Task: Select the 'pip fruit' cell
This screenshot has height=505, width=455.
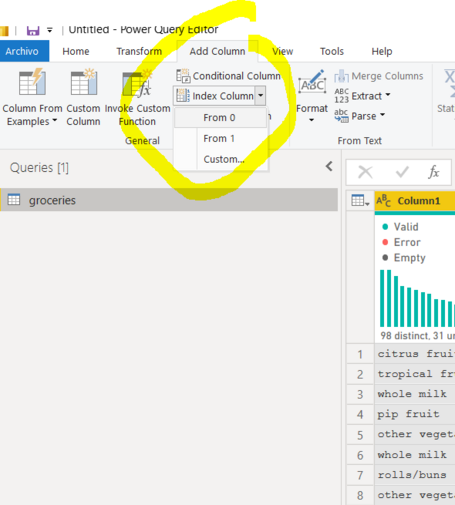Action: [415, 414]
